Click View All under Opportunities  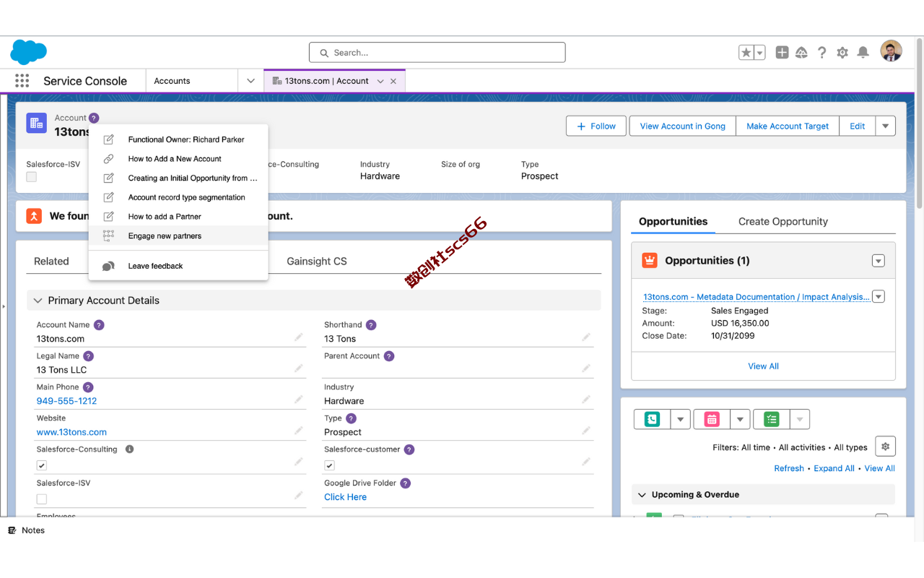coord(763,366)
